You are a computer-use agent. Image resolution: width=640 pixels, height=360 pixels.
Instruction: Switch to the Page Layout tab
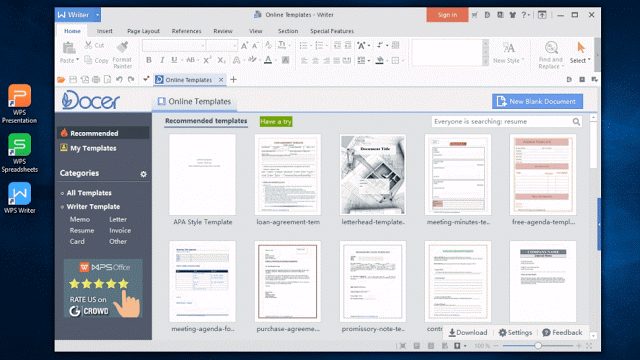[143, 31]
